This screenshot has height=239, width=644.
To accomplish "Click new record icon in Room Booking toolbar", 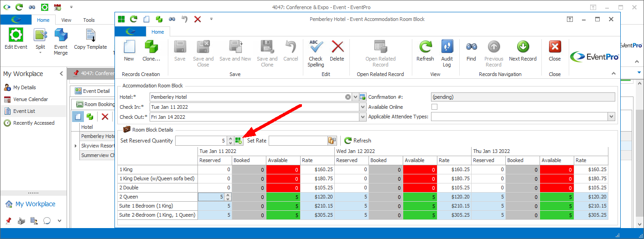I will pyautogui.click(x=78, y=117).
